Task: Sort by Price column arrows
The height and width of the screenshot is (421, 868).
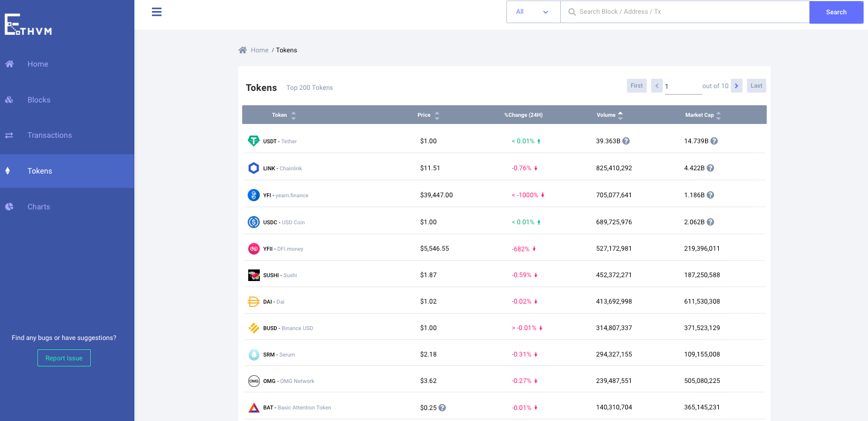Action: [x=437, y=115]
